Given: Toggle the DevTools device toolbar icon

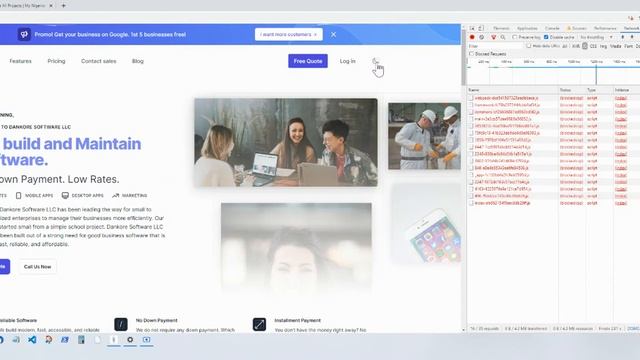Looking at the screenshot, I should [481, 28].
